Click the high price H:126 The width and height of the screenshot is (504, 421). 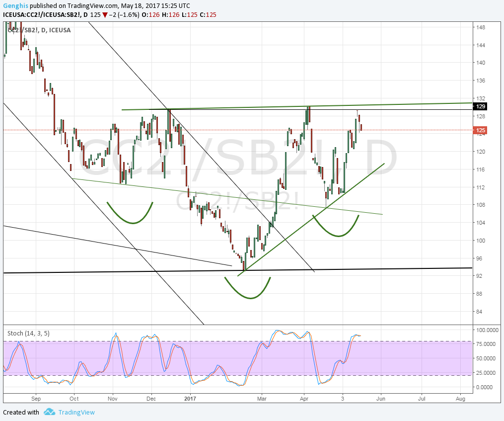coord(170,15)
